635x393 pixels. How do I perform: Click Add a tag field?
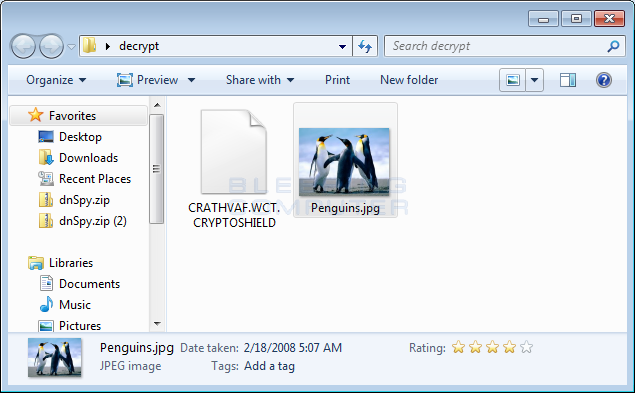(269, 366)
